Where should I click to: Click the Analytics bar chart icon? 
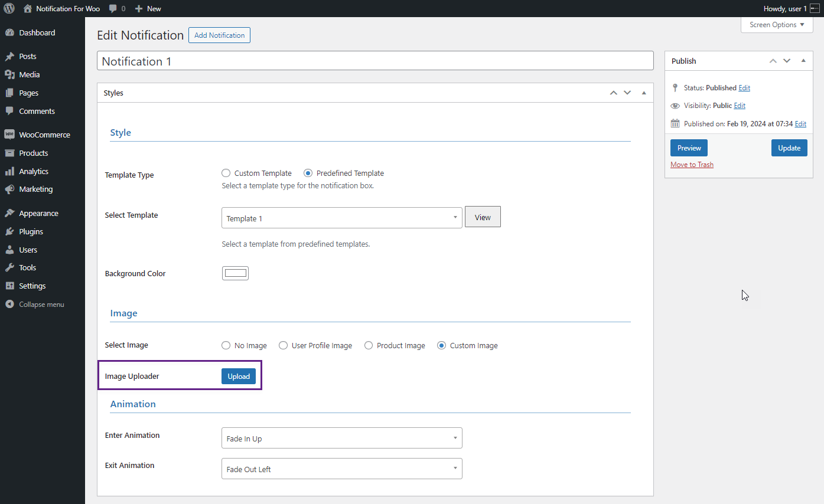coord(9,171)
